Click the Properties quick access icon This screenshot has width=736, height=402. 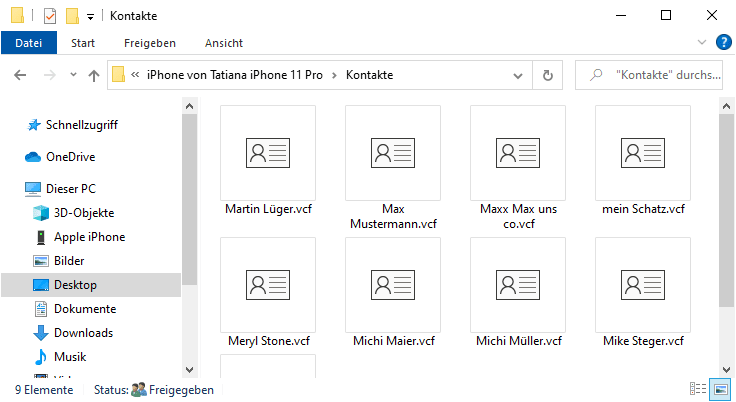[x=50, y=16]
